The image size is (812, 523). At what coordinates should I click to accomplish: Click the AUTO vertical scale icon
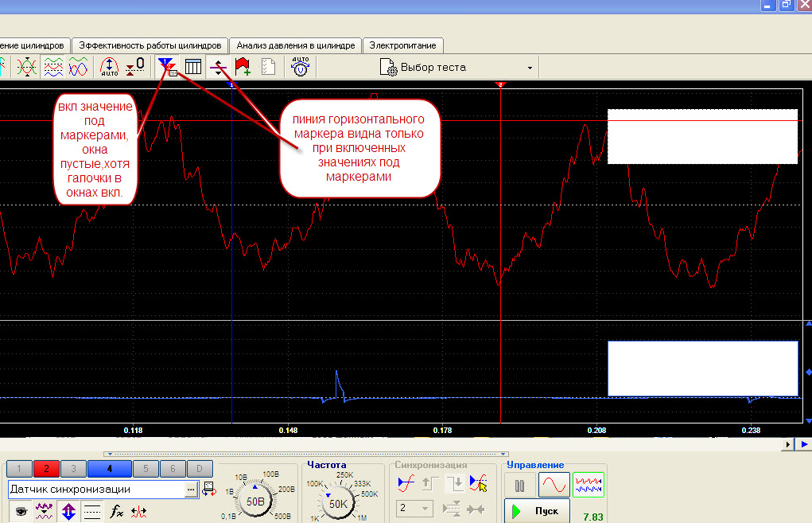point(109,67)
